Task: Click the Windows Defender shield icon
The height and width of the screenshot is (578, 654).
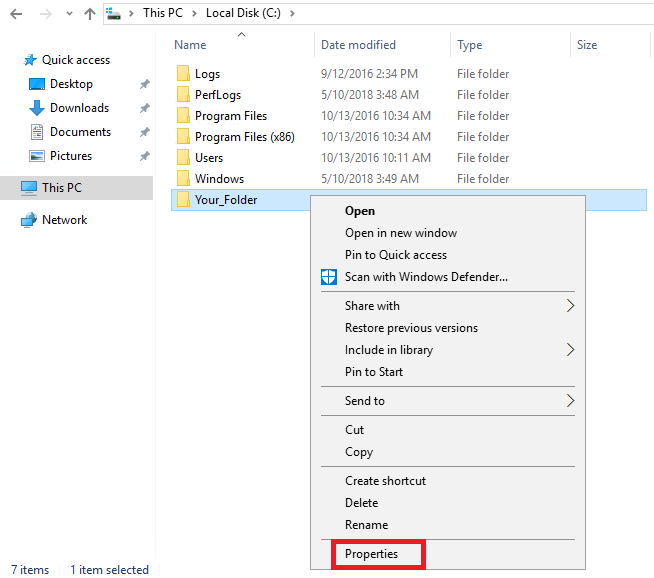Action: click(x=329, y=277)
